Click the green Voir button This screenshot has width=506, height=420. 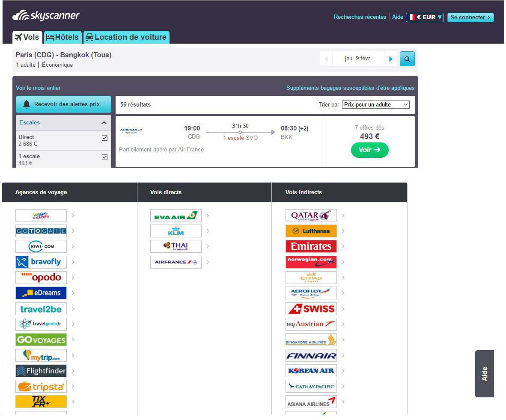point(369,150)
